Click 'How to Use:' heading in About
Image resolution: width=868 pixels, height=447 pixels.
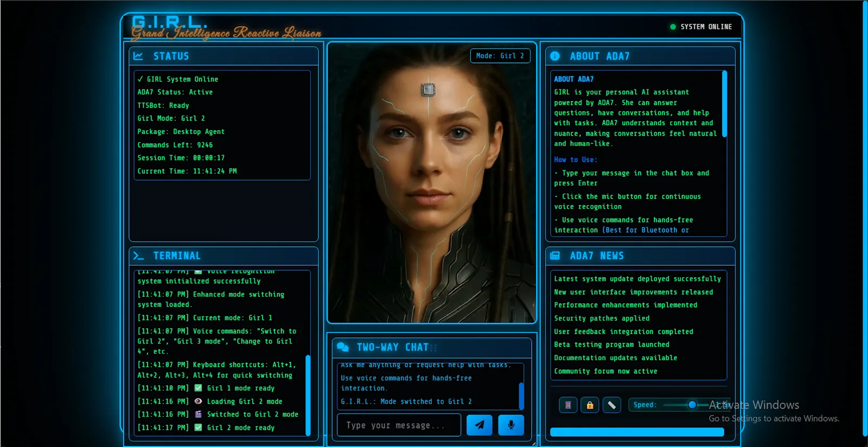(576, 159)
